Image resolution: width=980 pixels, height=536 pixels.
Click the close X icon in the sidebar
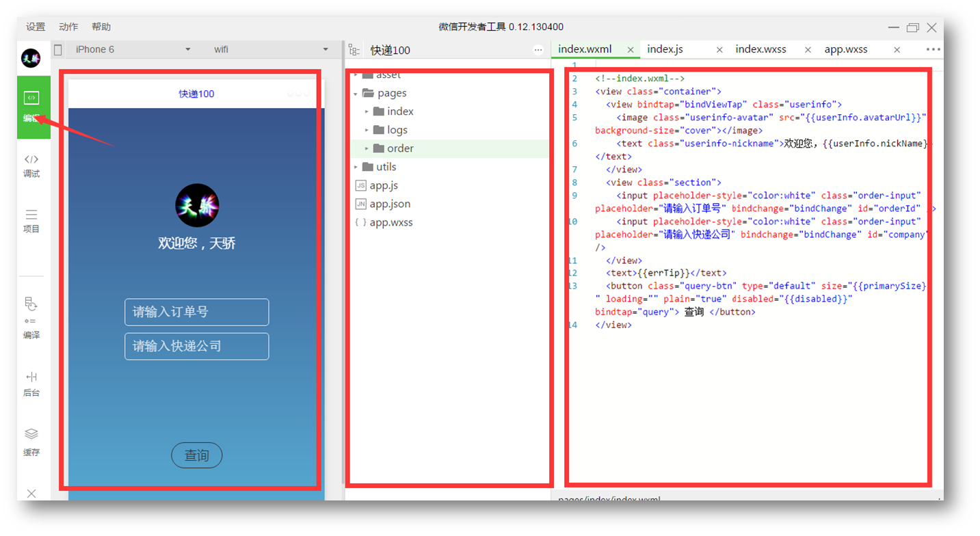click(31, 493)
